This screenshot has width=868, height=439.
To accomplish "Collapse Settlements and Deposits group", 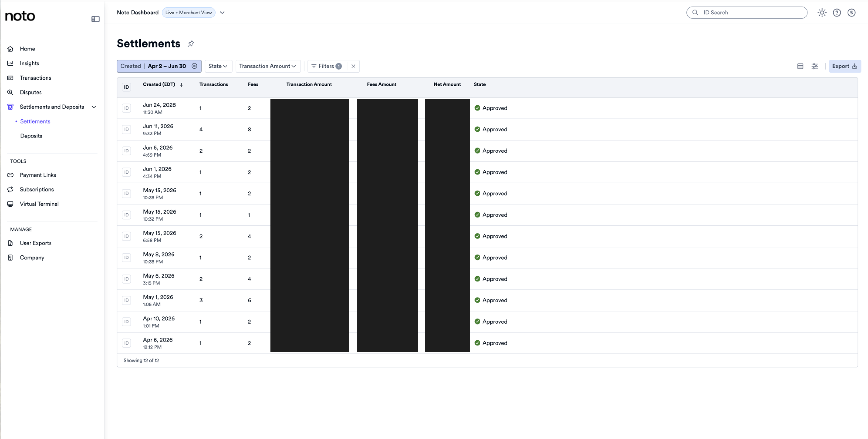I will pos(94,107).
